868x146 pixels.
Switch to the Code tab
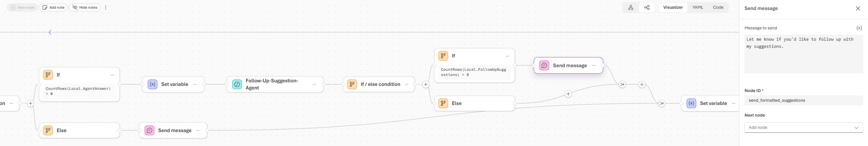[718, 7]
